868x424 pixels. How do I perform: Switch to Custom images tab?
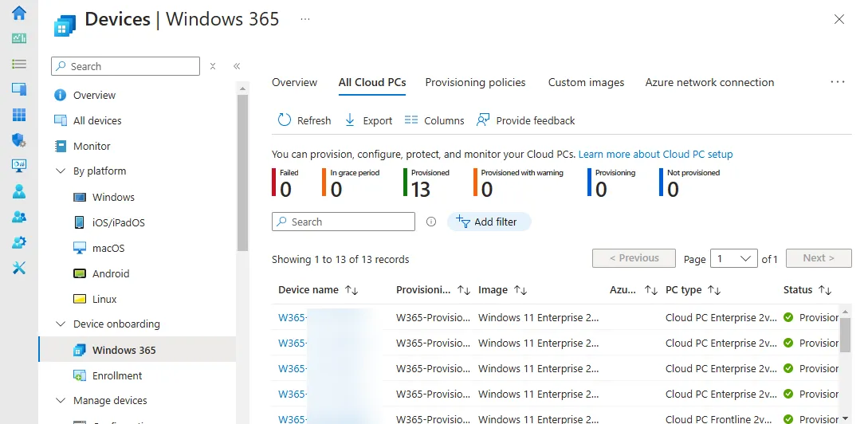(586, 82)
